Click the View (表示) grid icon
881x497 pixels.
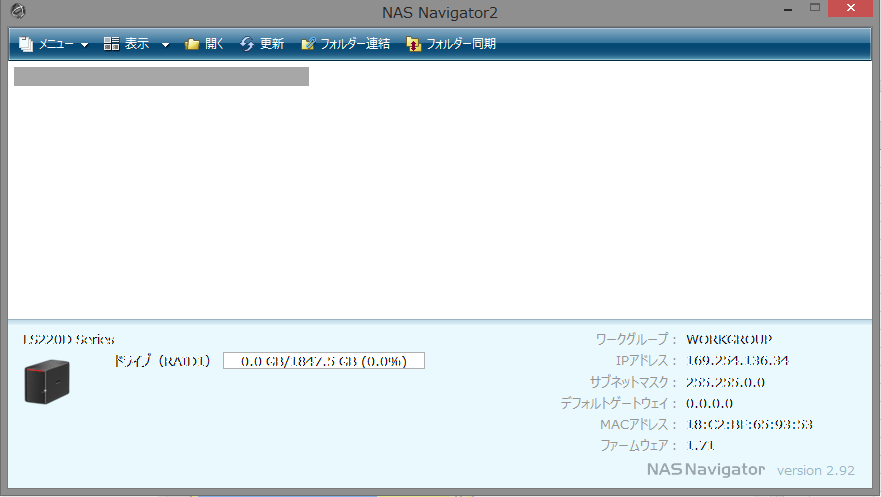[x=111, y=44]
